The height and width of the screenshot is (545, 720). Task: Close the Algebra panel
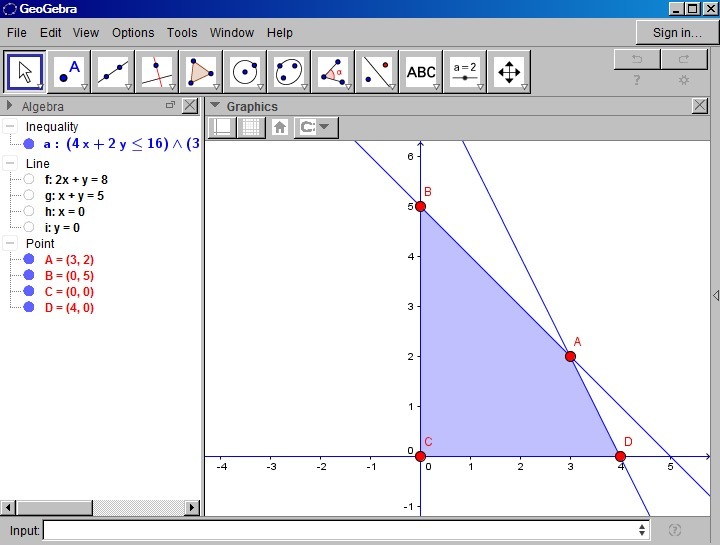190,106
